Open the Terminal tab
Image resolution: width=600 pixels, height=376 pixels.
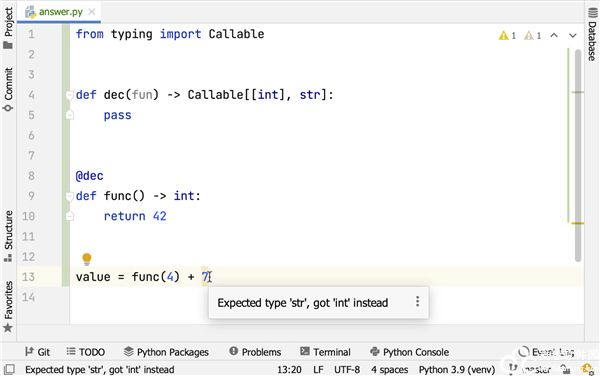(325, 352)
